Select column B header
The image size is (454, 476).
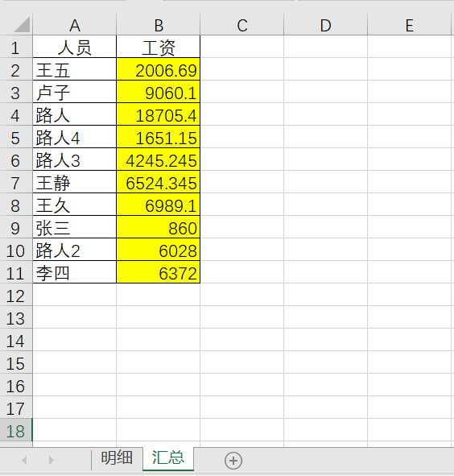(159, 25)
